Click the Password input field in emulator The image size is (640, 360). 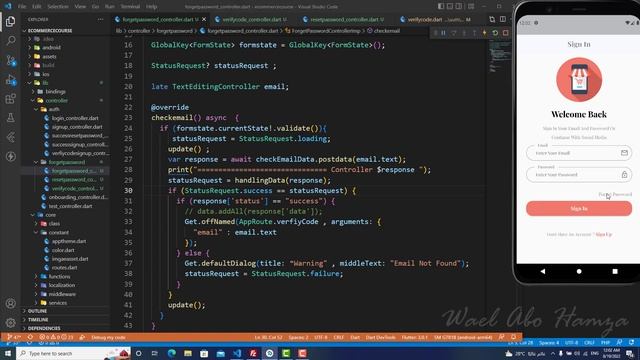tap(579, 175)
